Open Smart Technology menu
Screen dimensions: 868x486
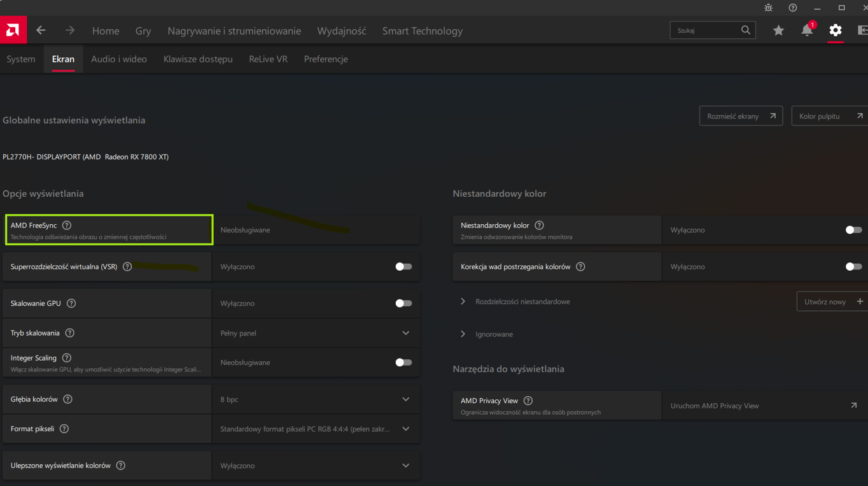[423, 31]
